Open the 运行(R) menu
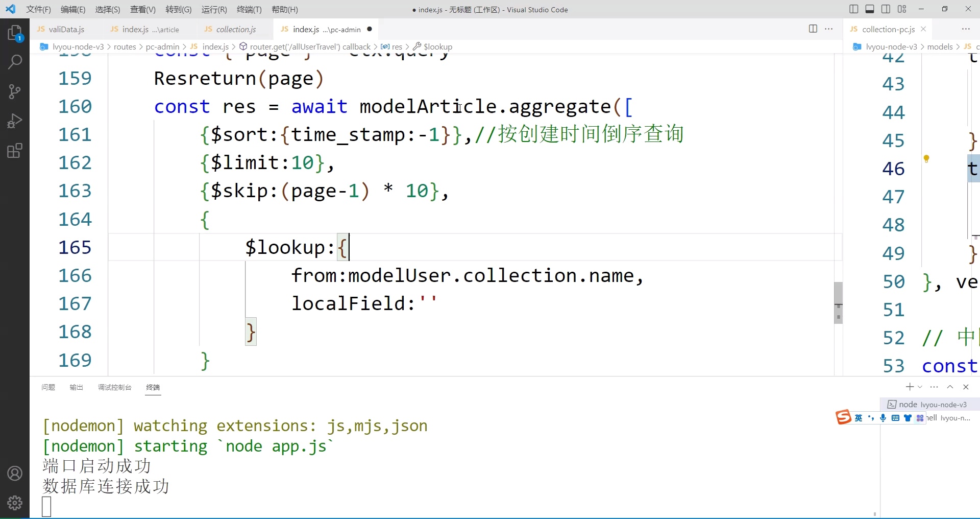The width and height of the screenshot is (980, 519). 214,9
